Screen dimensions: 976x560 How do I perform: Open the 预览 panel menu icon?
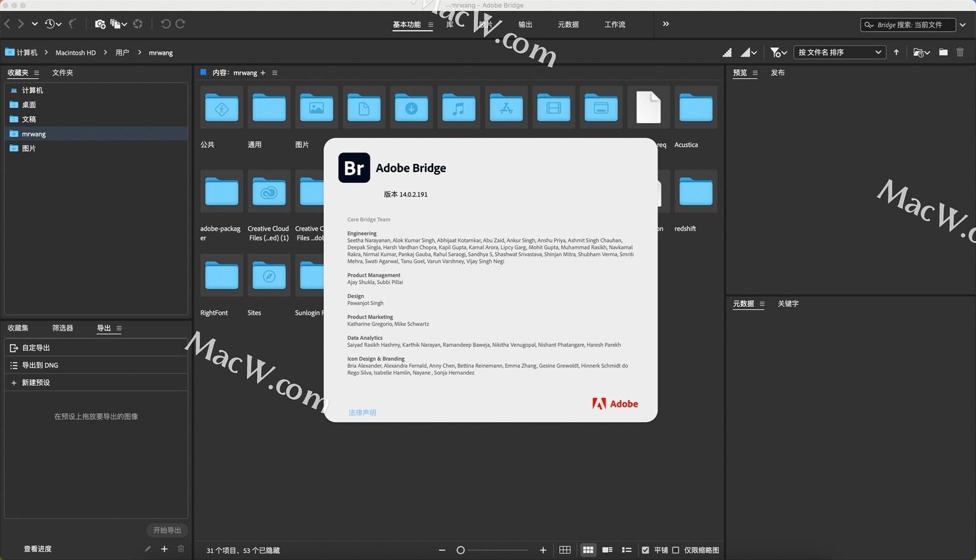[x=755, y=73]
